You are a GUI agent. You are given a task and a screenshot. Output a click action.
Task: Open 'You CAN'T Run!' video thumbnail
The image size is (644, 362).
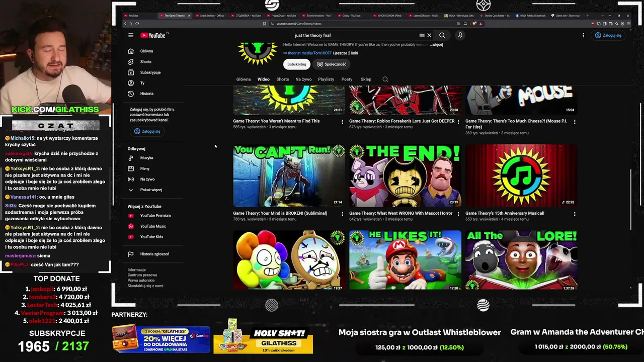pyautogui.click(x=289, y=175)
